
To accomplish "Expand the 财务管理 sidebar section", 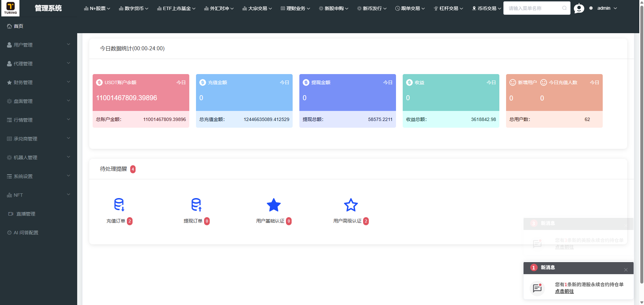I will 38,82.
